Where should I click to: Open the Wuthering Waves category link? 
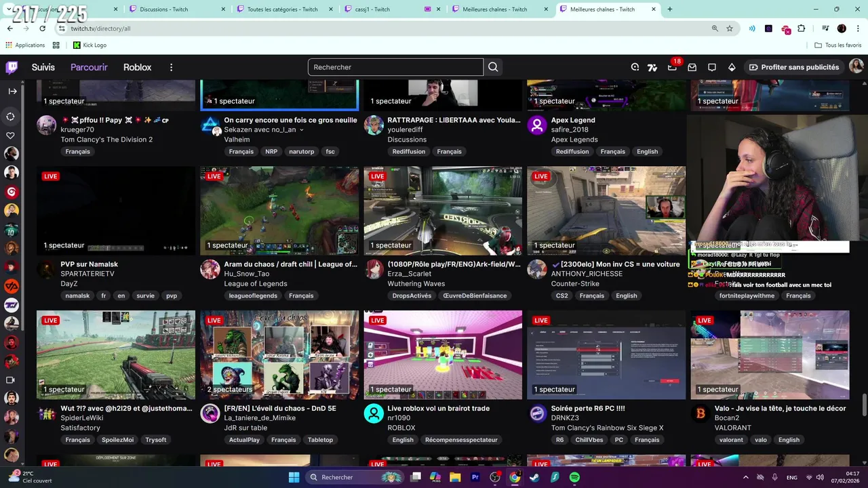416,283
